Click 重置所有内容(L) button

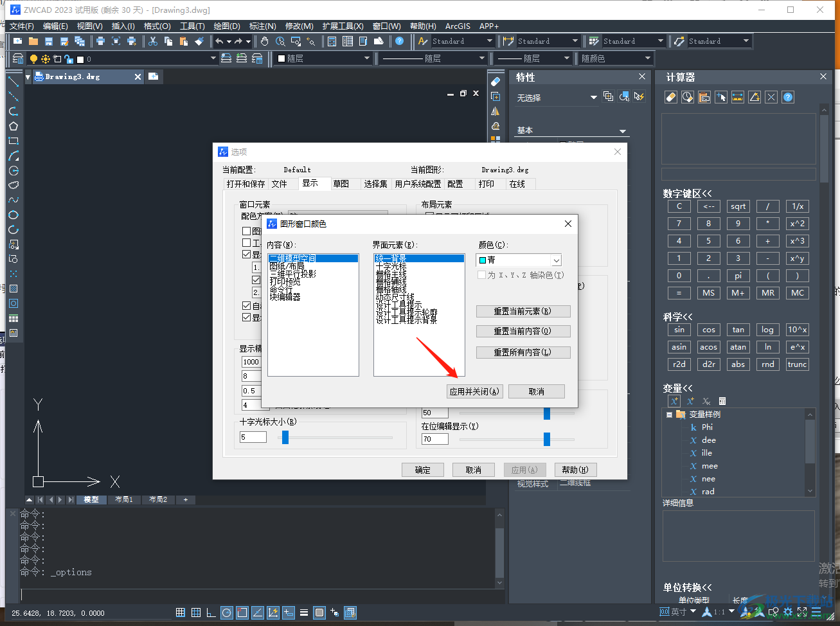[523, 352]
